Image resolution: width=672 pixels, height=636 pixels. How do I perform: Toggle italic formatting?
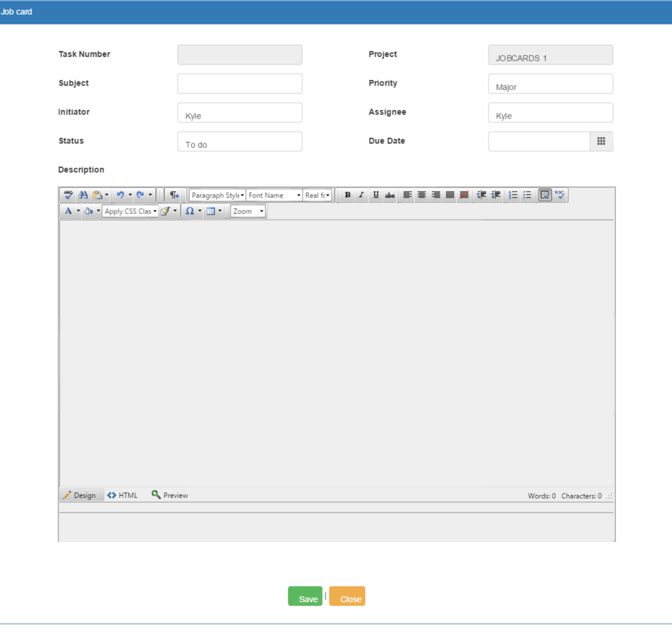tap(361, 195)
